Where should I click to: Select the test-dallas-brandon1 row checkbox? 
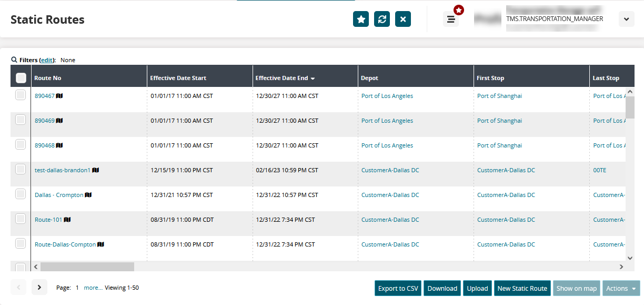click(21, 169)
